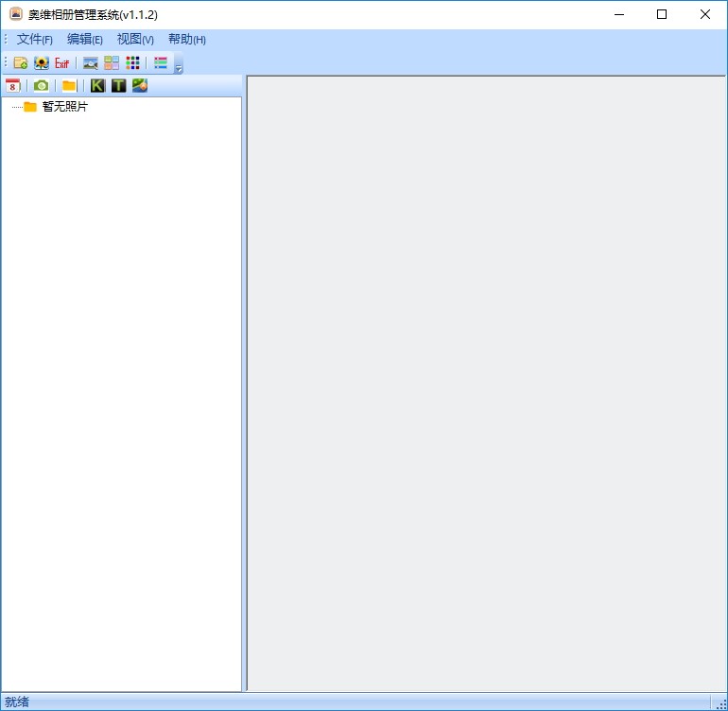Select the 暂无照片 tree item
Screen dimensions: 728x711
(64, 107)
